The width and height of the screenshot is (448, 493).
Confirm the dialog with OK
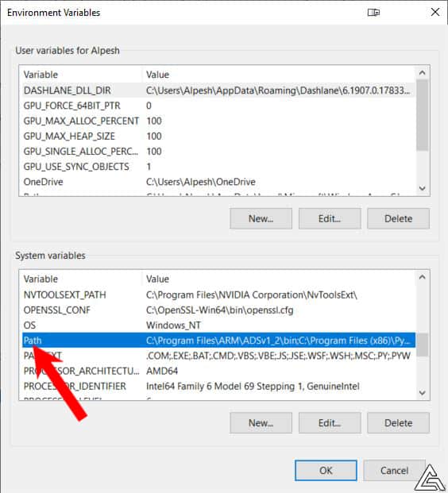tap(326, 470)
